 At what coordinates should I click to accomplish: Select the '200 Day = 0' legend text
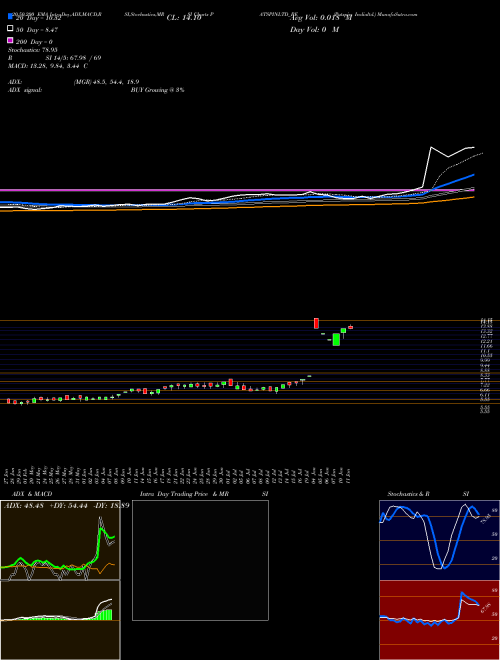point(35,42)
